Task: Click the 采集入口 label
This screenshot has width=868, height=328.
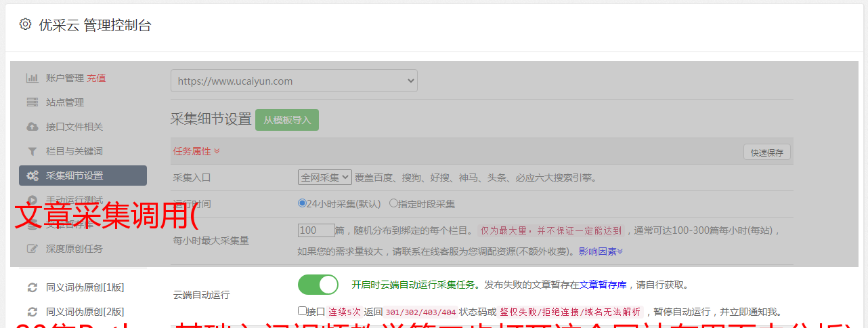Action: point(192,178)
